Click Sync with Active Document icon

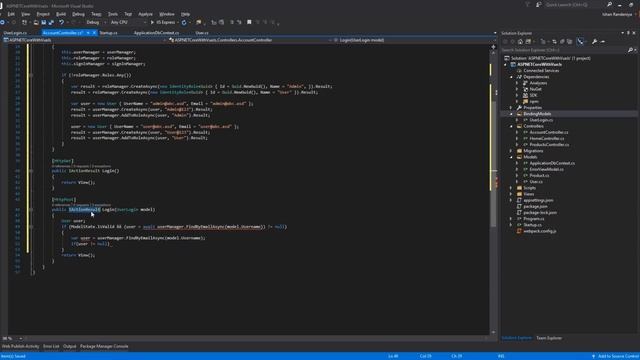pos(554,42)
